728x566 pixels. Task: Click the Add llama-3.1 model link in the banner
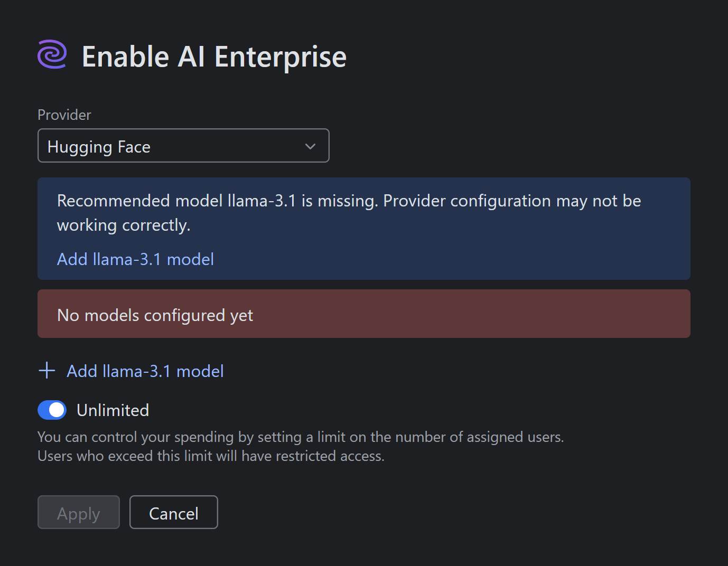point(135,259)
